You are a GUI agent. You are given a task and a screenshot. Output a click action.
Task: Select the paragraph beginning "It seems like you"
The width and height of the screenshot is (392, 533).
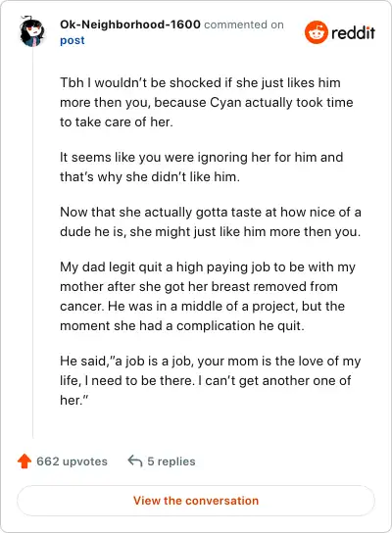click(x=202, y=167)
